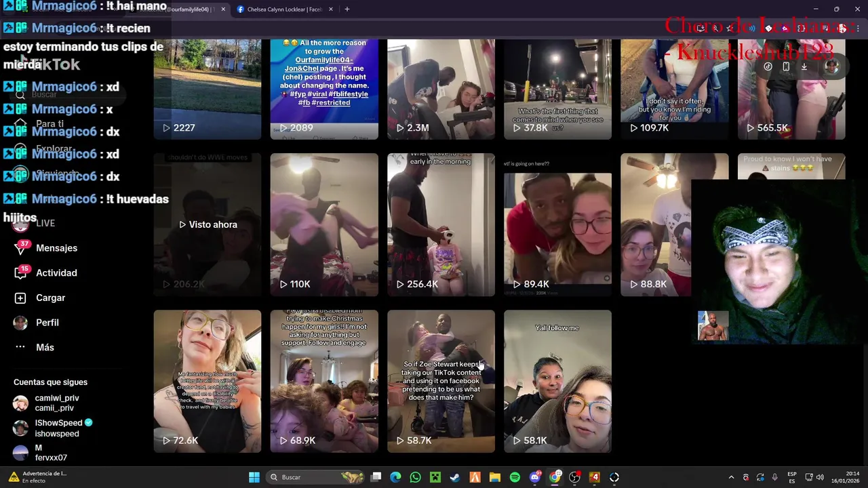The image size is (868, 488).
Task: Open File Explorer from taskbar
Action: (495, 477)
